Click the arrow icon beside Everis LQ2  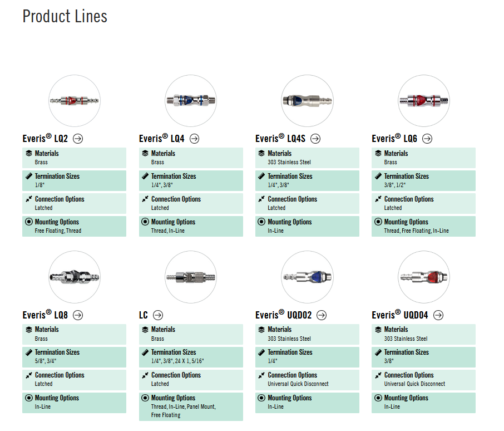pyautogui.click(x=78, y=139)
